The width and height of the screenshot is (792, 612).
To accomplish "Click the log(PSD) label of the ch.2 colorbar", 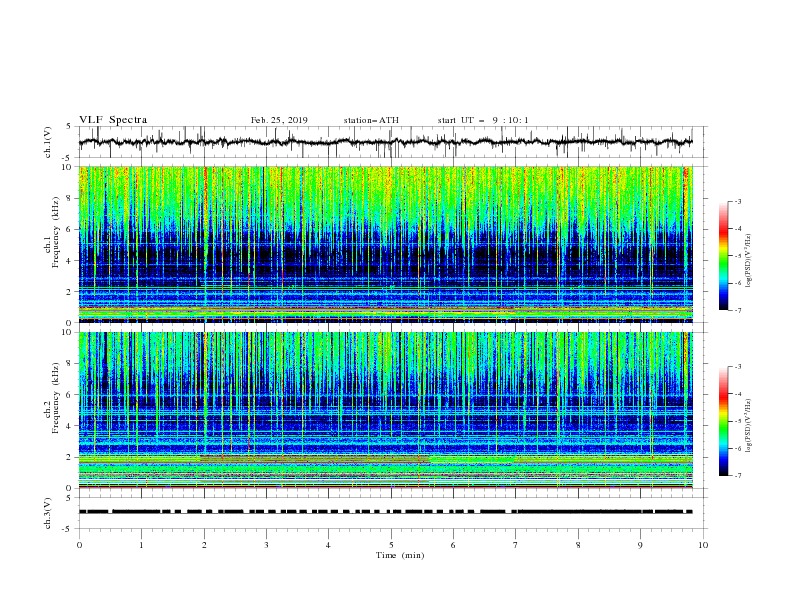I will [749, 426].
